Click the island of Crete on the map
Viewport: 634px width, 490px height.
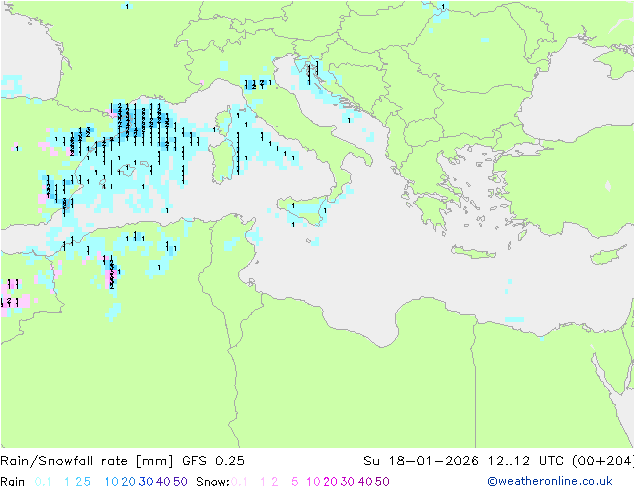[x=473, y=252]
